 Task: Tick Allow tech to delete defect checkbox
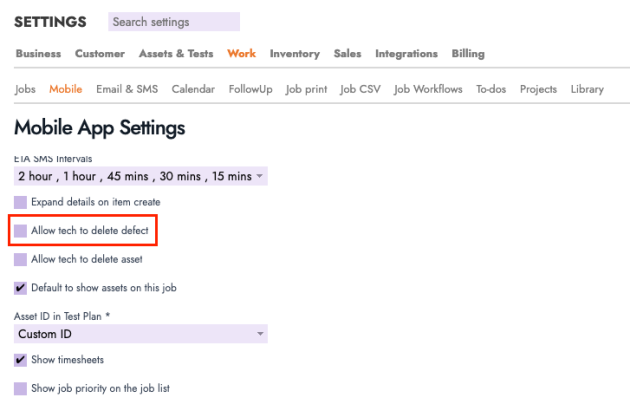[21, 231]
